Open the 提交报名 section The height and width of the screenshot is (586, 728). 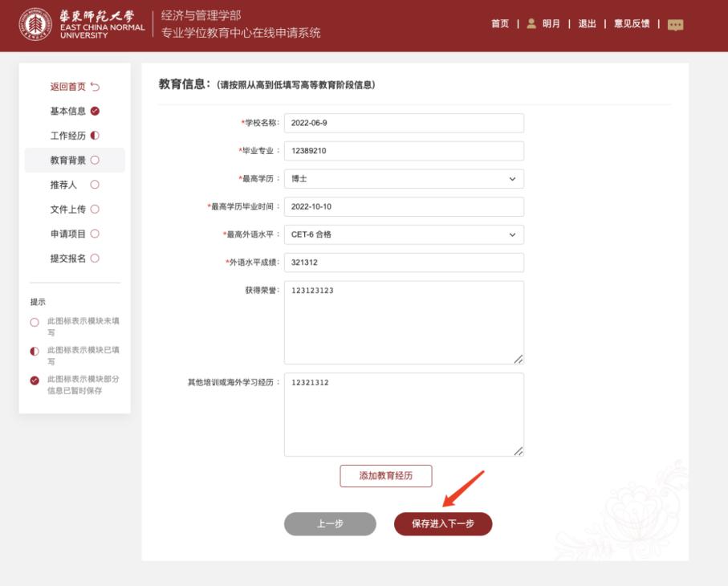pyautogui.click(x=67, y=258)
